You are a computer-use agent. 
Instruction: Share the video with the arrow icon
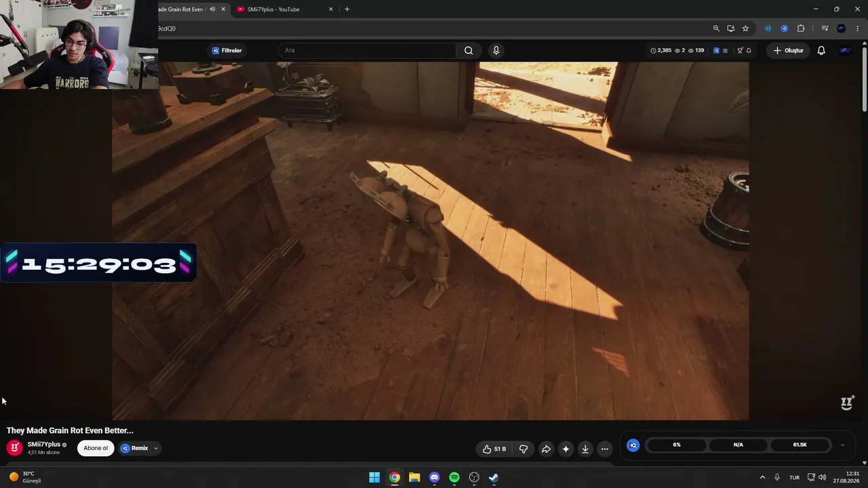tap(546, 449)
